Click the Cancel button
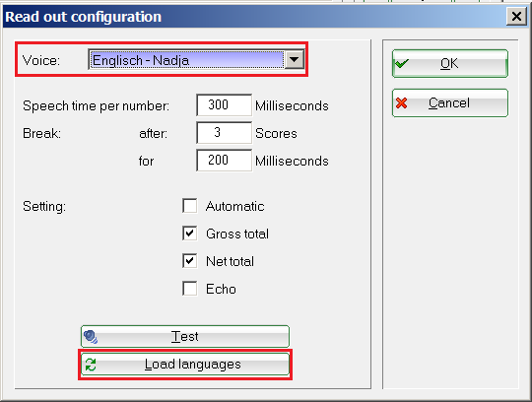532x402 pixels. (x=450, y=102)
